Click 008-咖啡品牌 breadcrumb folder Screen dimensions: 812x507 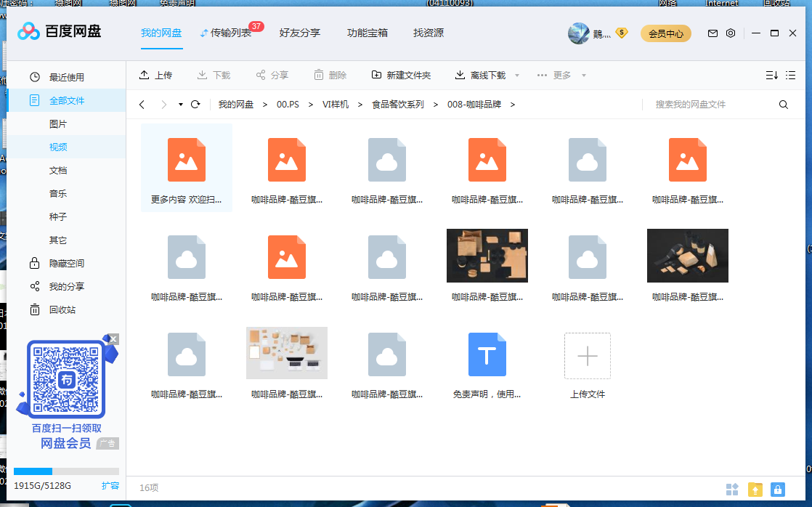pyautogui.click(x=474, y=105)
